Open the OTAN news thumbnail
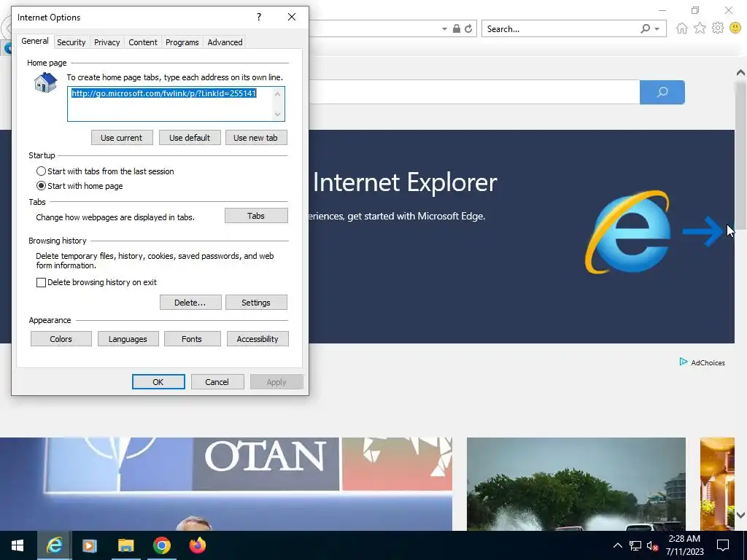The image size is (747, 560). 226,484
